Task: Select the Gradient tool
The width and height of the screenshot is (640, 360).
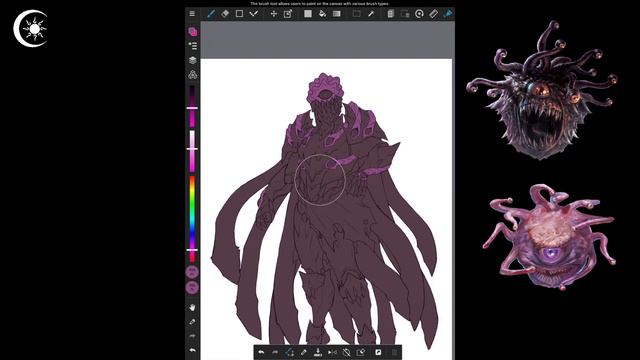Action: [x=336, y=13]
